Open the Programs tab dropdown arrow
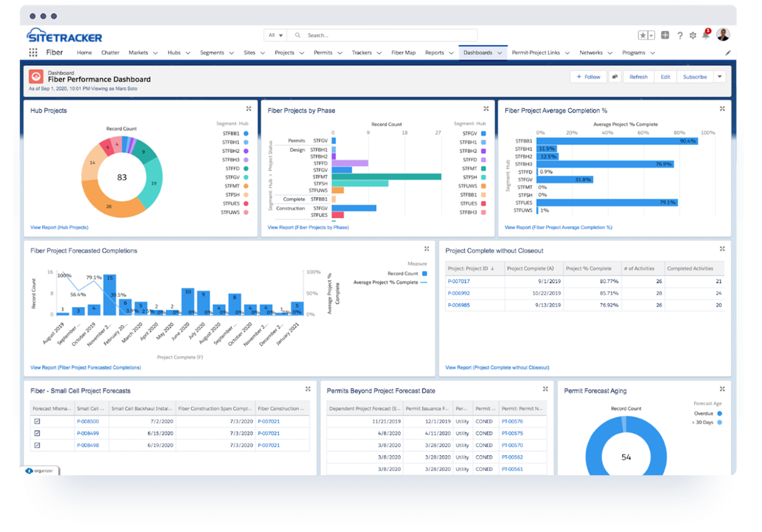The image size is (762, 532). point(653,53)
